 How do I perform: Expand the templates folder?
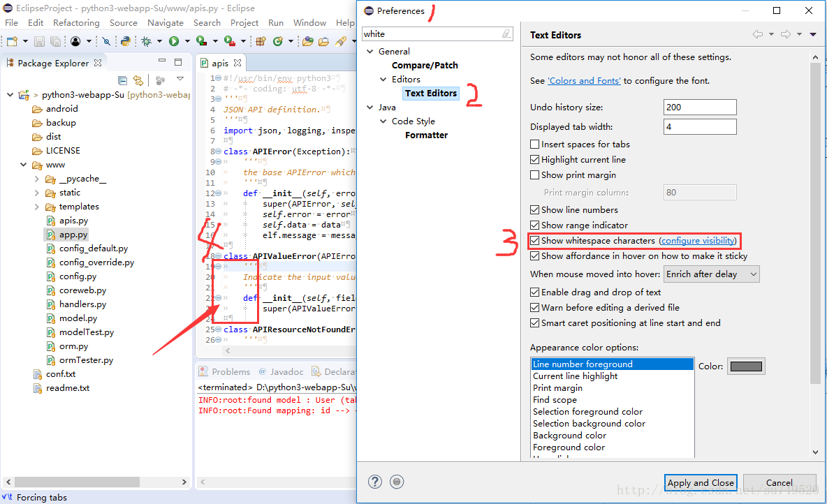36,207
